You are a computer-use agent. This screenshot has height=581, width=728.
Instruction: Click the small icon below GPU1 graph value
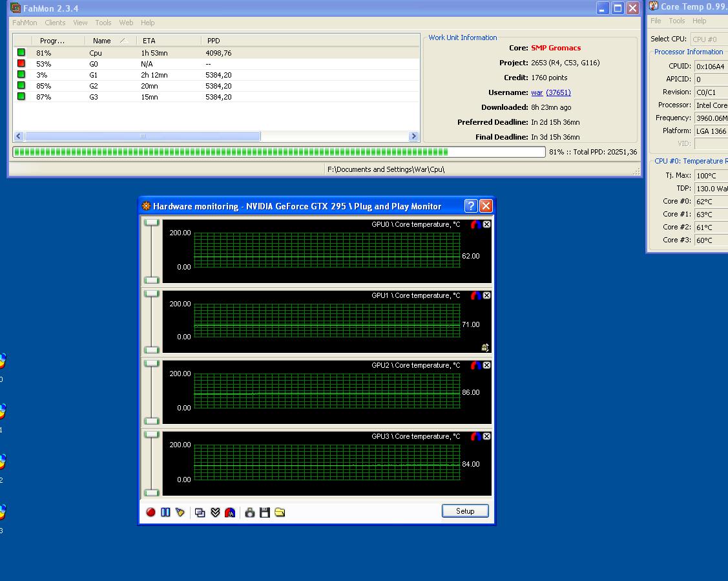coord(485,348)
